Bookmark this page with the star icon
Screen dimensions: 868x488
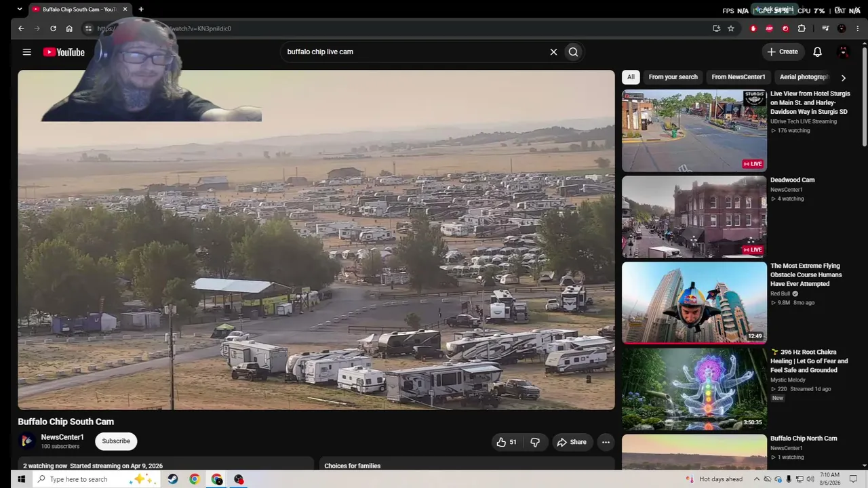click(731, 28)
